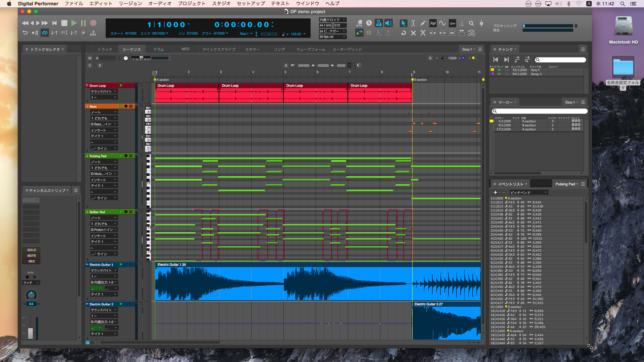Screen dimensions: 644x362
Task: Select the Loop tool
Action: [404, 33]
